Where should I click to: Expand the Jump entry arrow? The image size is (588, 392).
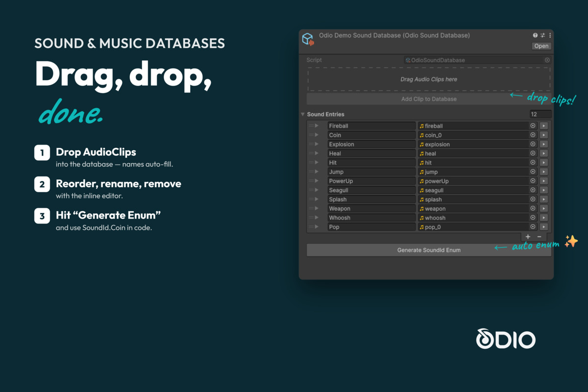[317, 172]
